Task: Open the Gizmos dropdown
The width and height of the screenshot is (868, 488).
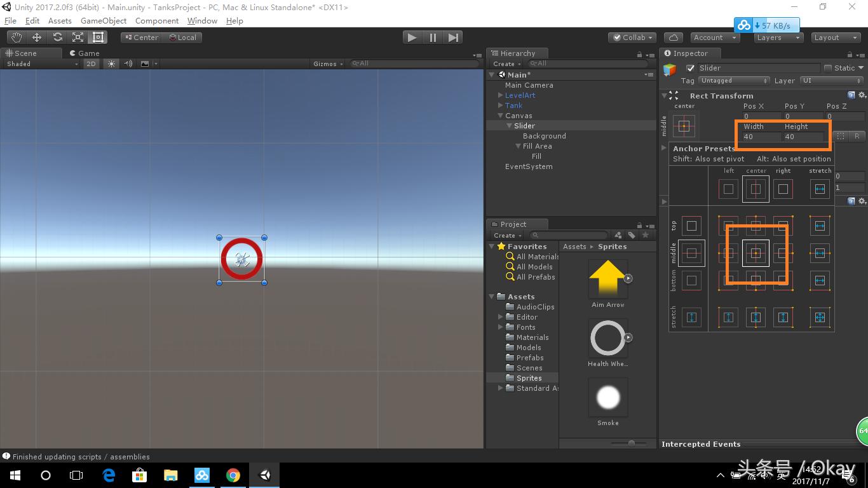Action: coord(328,64)
